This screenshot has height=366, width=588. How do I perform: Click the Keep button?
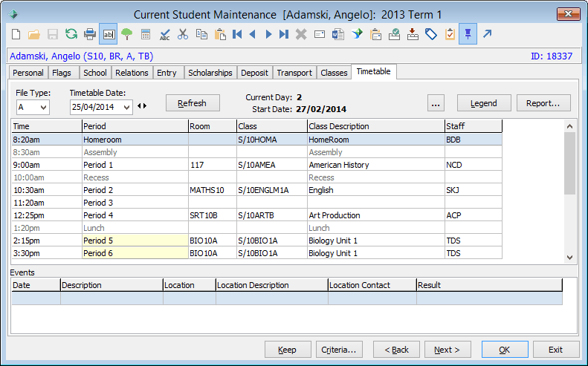pos(288,350)
